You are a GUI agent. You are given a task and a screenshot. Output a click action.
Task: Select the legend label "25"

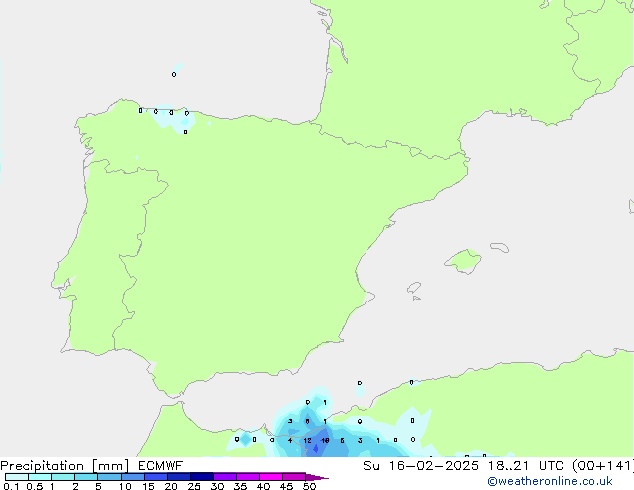coord(194,486)
